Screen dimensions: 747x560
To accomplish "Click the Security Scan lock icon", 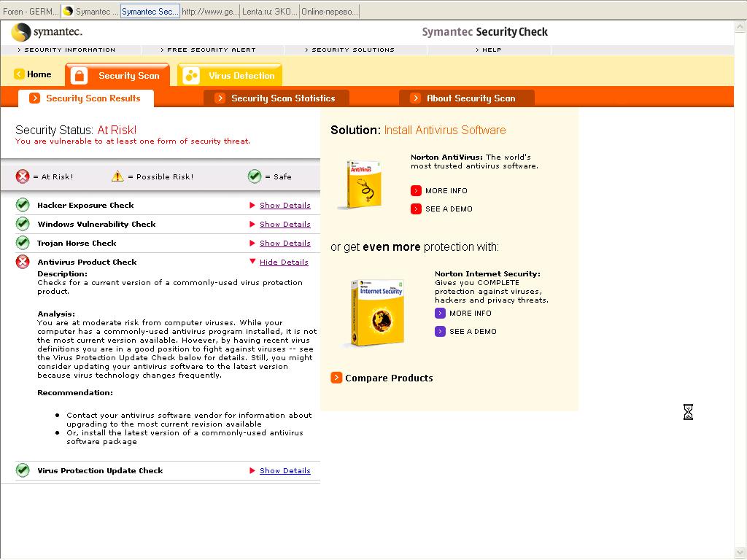I will pyautogui.click(x=79, y=76).
